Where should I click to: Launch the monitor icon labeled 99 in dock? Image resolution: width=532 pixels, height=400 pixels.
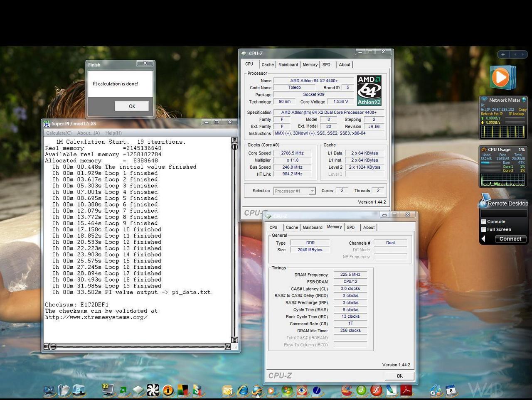point(108,390)
